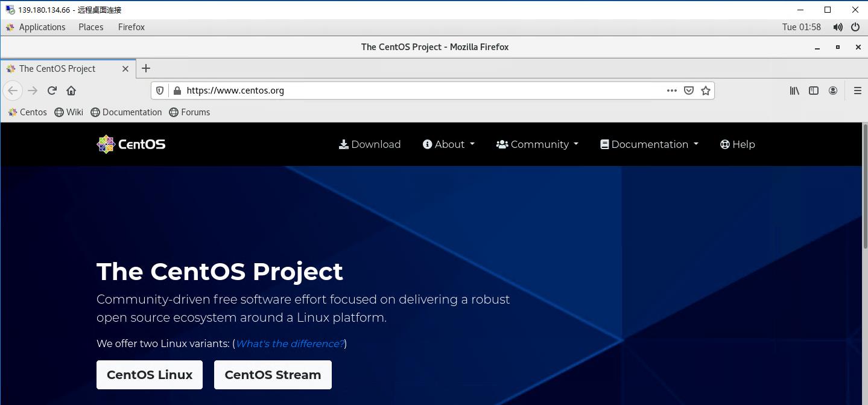
Task: Open the GNOME Applications menu
Action: pyautogui.click(x=36, y=27)
